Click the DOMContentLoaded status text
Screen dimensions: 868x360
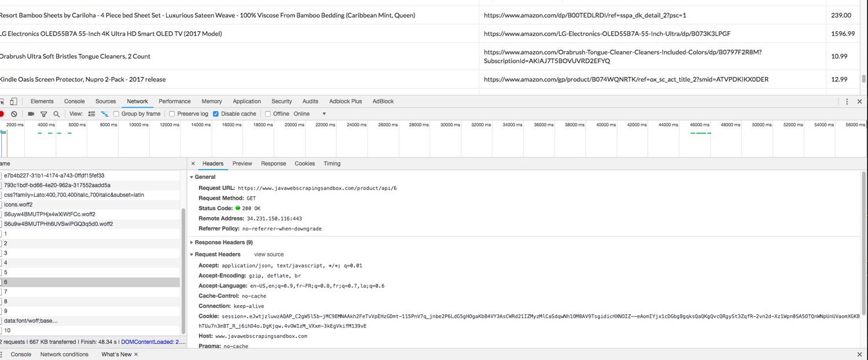[154, 342]
